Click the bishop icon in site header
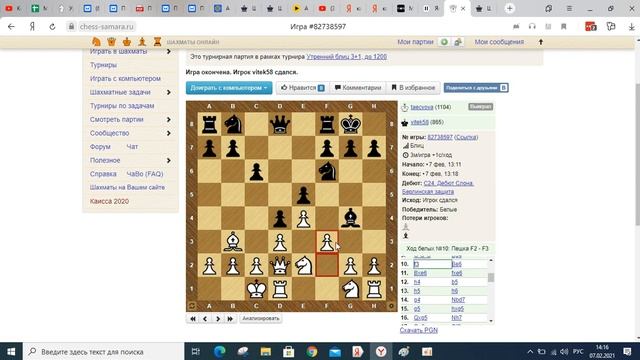Viewport: 640px width, 360px height. 142,42
